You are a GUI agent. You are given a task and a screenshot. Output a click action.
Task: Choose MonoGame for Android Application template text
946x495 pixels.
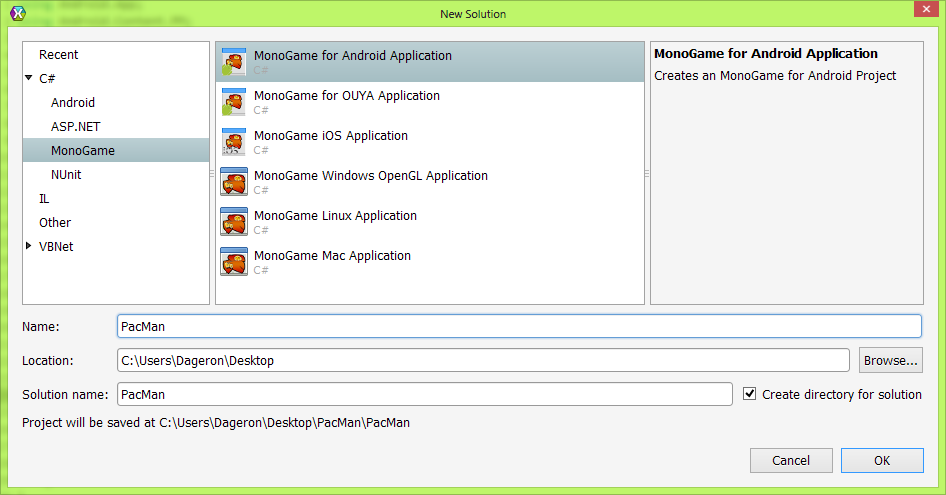tap(353, 56)
